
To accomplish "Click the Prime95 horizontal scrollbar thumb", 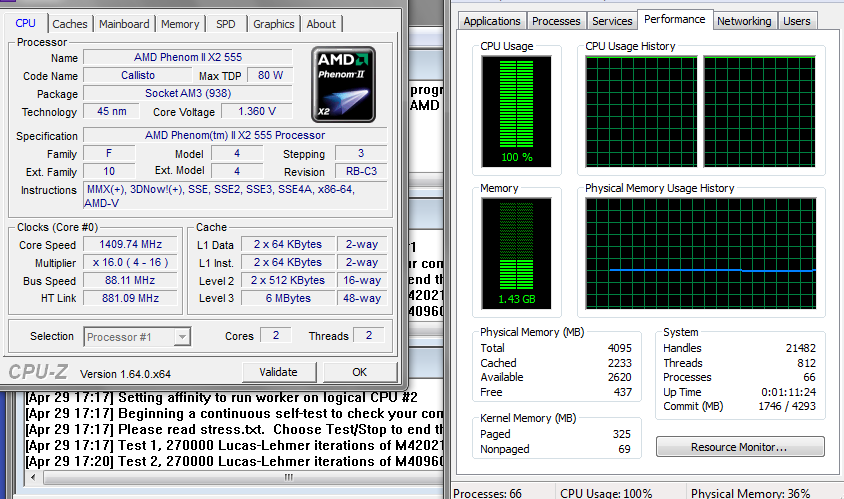I will (289, 477).
